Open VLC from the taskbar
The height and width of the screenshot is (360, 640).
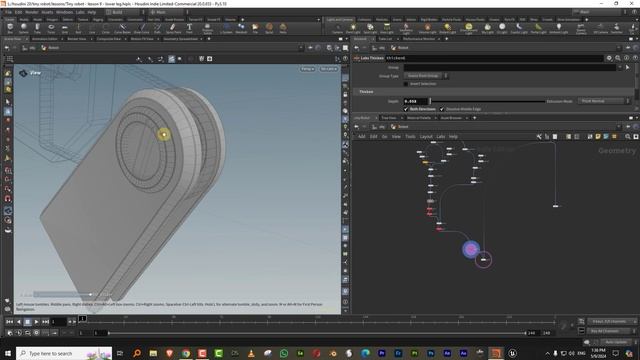coord(251,353)
